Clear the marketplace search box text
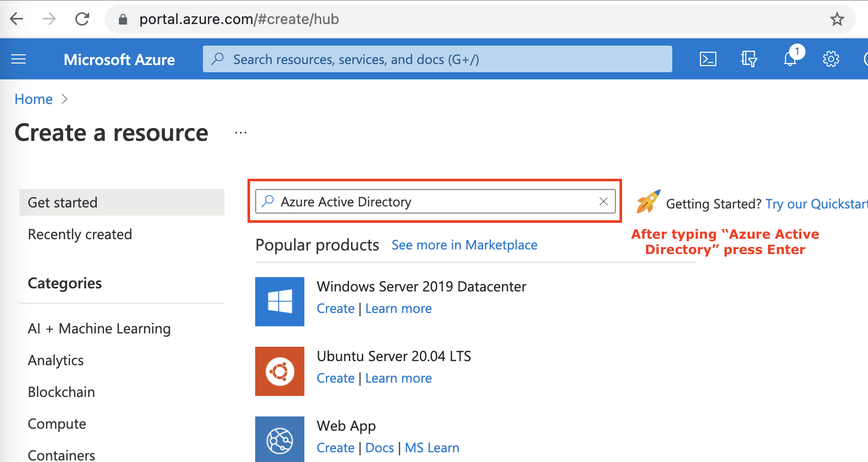 pos(604,202)
